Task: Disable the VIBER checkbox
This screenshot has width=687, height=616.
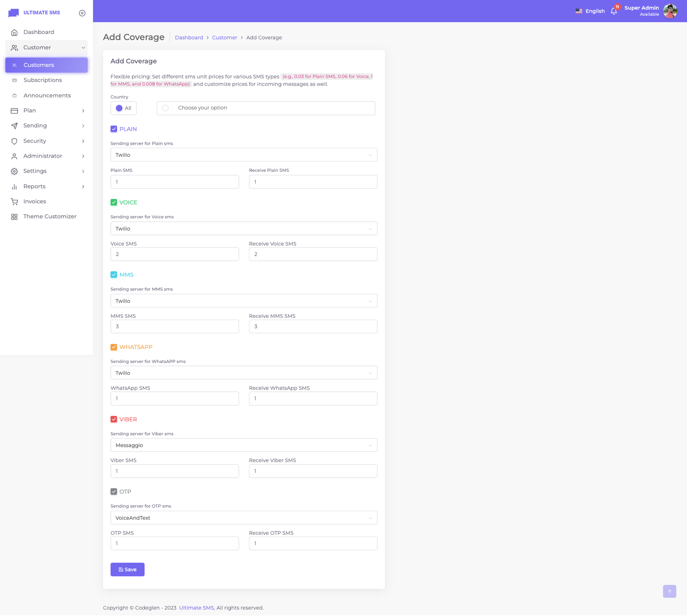Action: click(114, 419)
